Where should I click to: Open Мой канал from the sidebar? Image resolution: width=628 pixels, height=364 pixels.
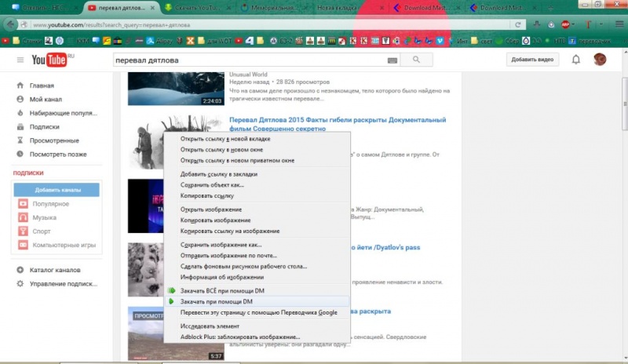click(46, 100)
